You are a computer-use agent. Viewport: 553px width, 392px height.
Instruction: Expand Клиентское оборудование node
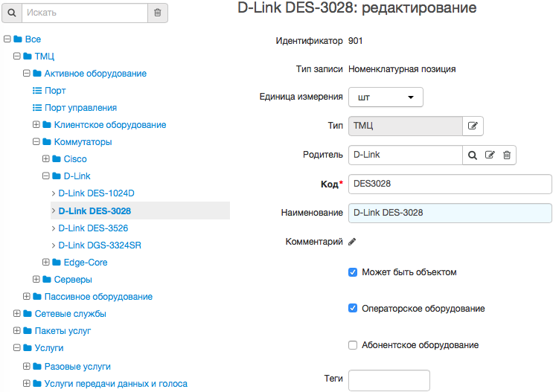tap(36, 124)
